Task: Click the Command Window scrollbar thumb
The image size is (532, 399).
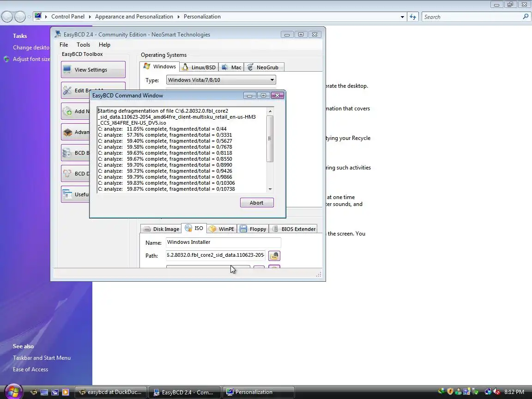Action: (270, 139)
